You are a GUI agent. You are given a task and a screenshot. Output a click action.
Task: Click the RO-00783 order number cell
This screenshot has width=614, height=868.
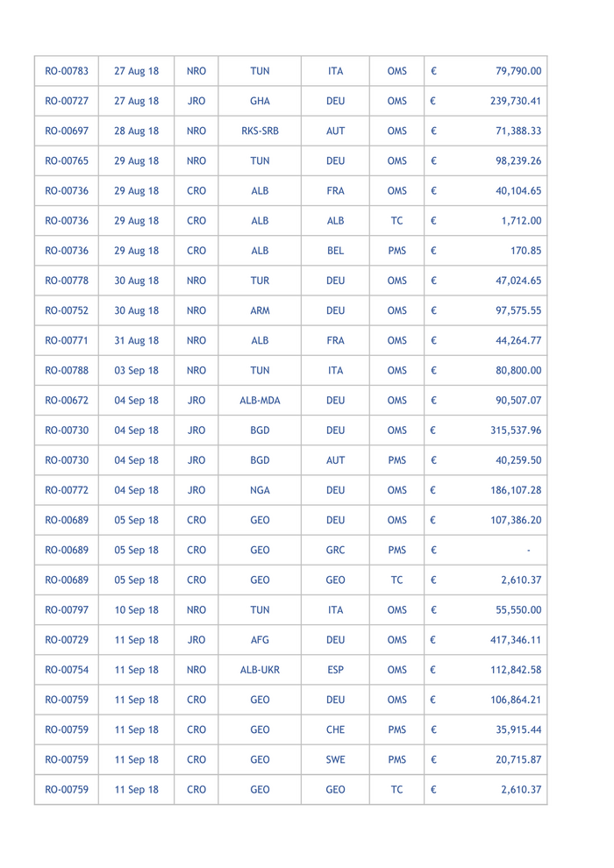coord(67,71)
